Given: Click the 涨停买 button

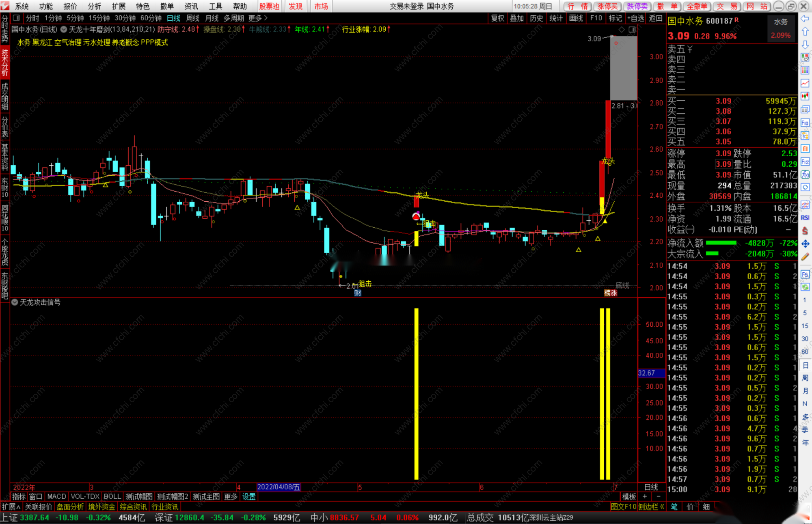Looking at the screenshot, I should [607, 6].
